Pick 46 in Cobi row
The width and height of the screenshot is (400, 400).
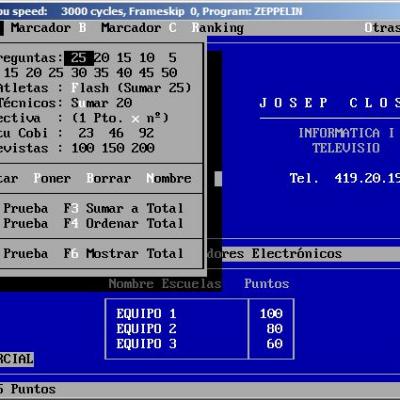click(116, 133)
